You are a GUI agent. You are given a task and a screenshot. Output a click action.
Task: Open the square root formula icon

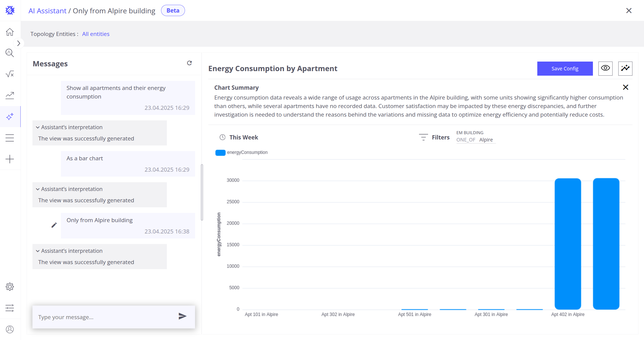10,74
